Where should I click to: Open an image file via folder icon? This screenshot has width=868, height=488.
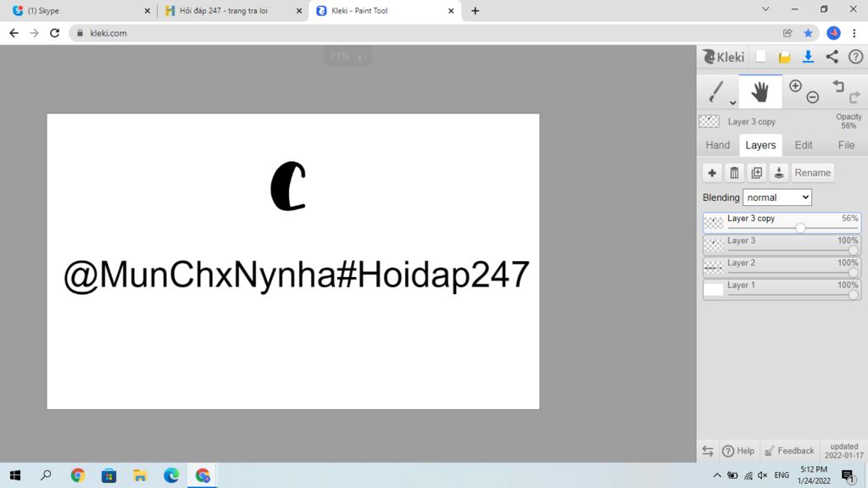[784, 57]
